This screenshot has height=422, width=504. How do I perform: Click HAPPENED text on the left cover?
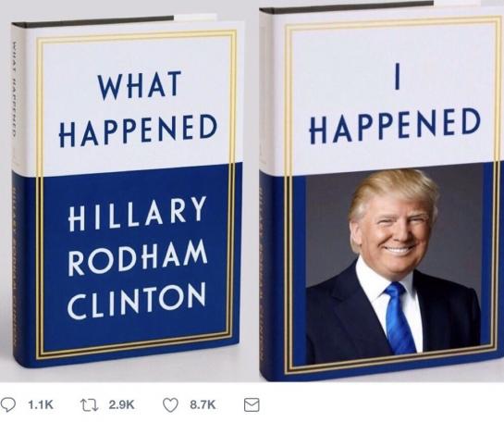pyautogui.click(x=138, y=130)
